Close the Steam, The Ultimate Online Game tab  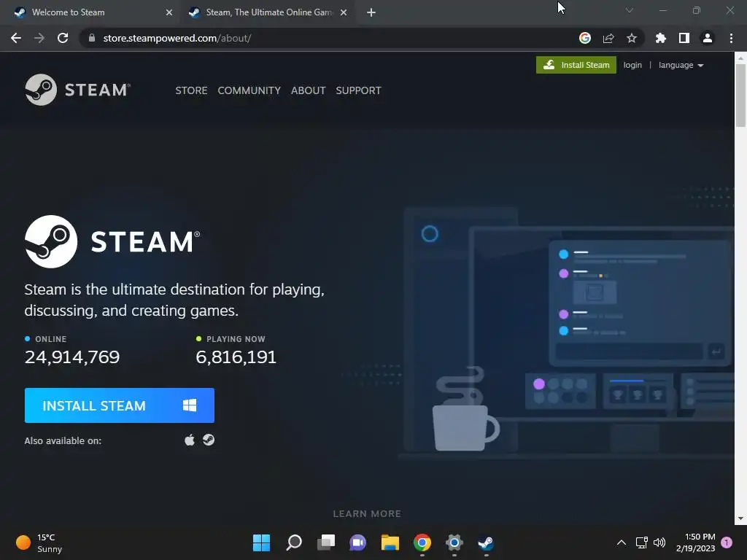[x=344, y=12]
